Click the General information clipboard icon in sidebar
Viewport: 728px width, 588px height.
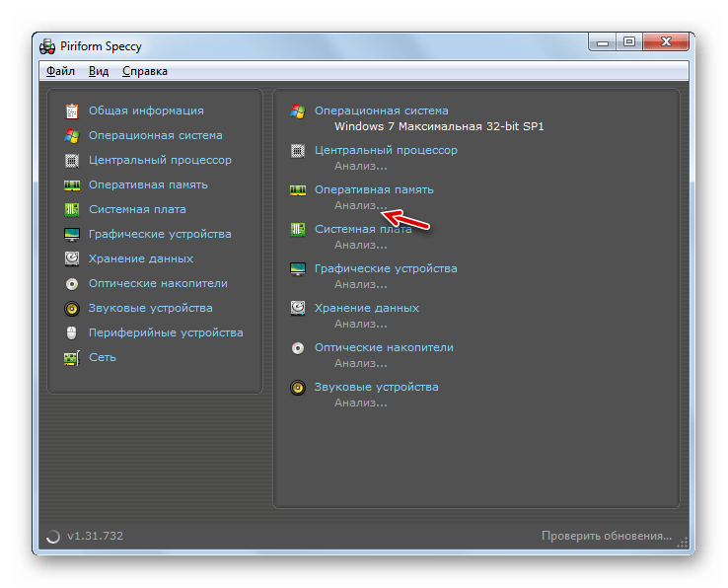(x=72, y=111)
